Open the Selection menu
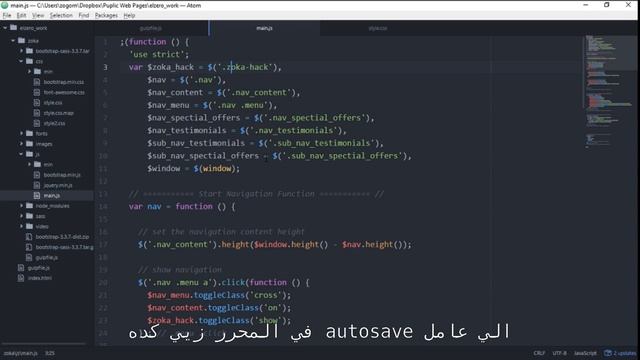 [61, 16]
